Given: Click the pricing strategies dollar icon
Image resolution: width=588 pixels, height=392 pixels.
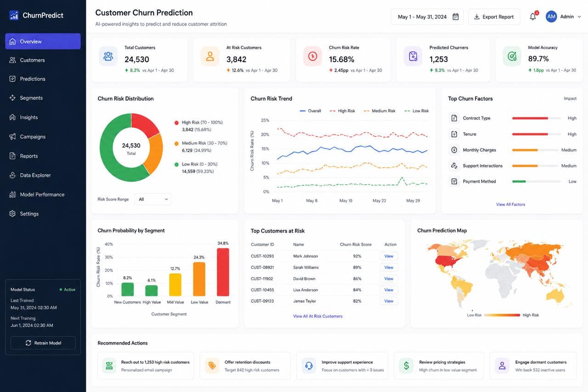Looking at the screenshot, I should click(x=407, y=366).
